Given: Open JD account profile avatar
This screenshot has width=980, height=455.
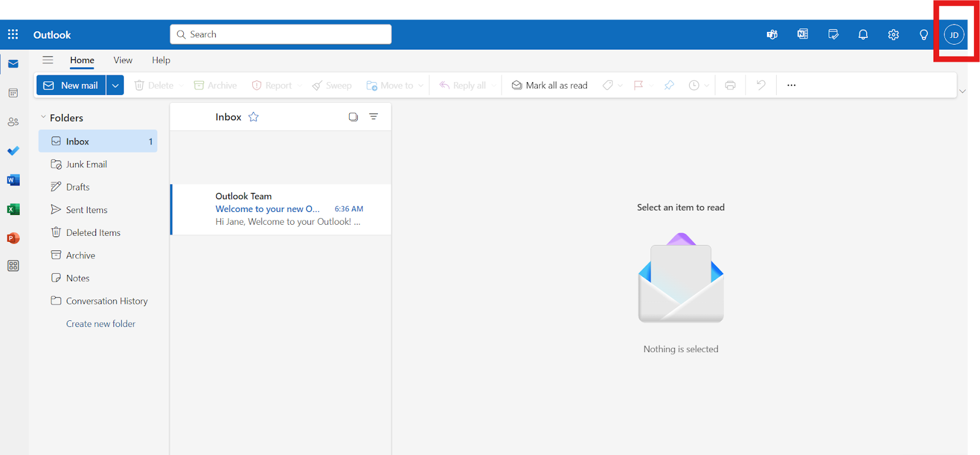Looking at the screenshot, I should click(954, 34).
